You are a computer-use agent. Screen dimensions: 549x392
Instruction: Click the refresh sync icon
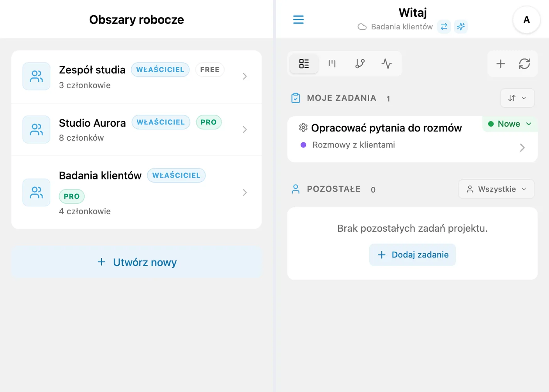tap(524, 64)
